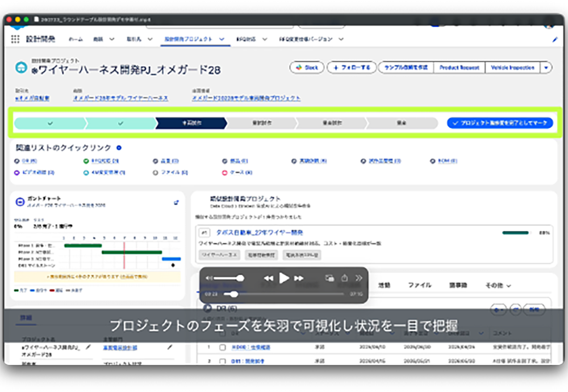Tick the checkbox in DR row 1

click(x=223, y=348)
